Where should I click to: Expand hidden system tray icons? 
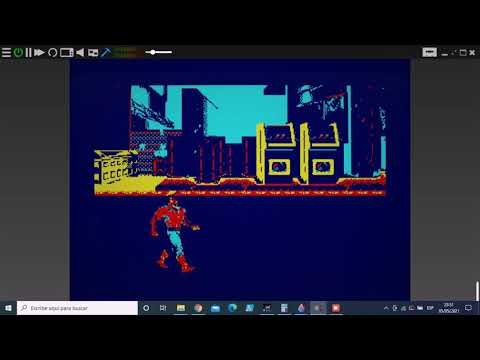pos(386,308)
